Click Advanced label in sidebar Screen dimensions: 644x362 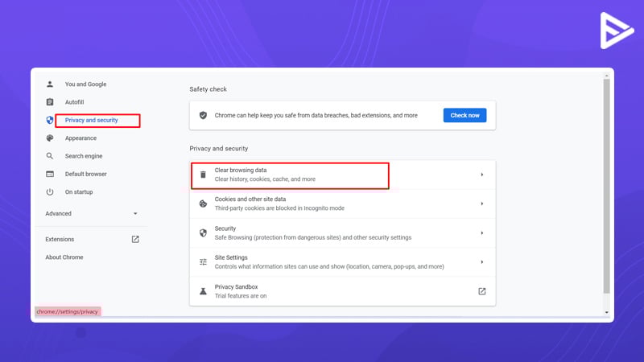58,213
